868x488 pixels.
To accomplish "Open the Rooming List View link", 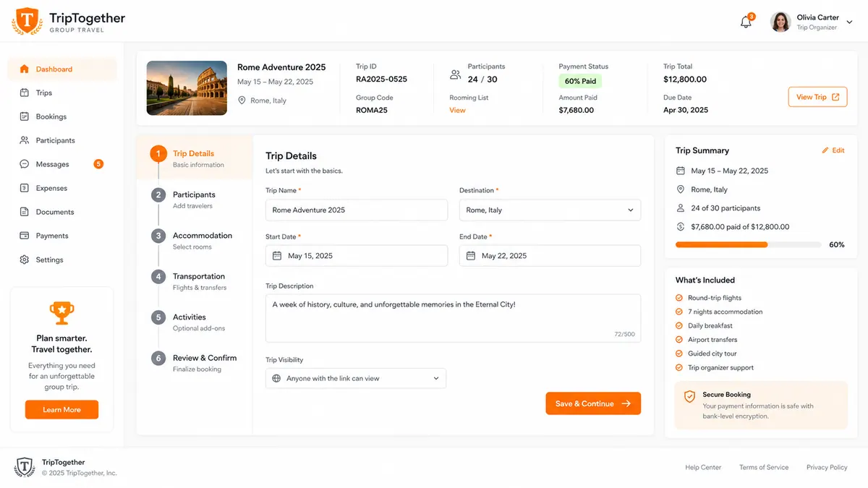I will tap(457, 111).
